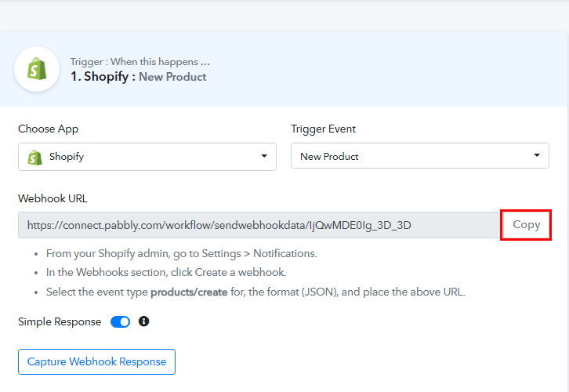Image resolution: width=569 pixels, height=392 pixels.
Task: Click the 'Trigger Event' label
Action: pyautogui.click(x=324, y=129)
